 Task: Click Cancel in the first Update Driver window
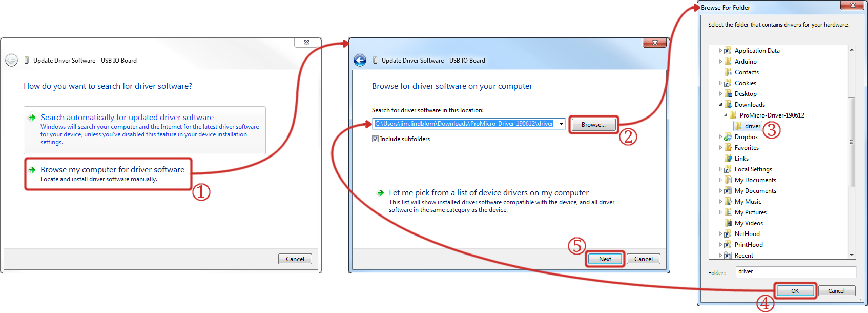(x=295, y=259)
